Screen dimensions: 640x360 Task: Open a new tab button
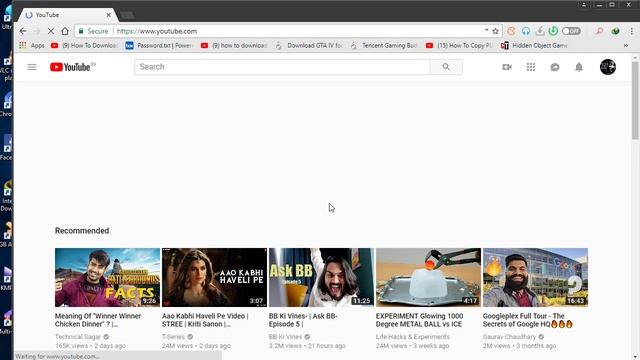(x=127, y=16)
